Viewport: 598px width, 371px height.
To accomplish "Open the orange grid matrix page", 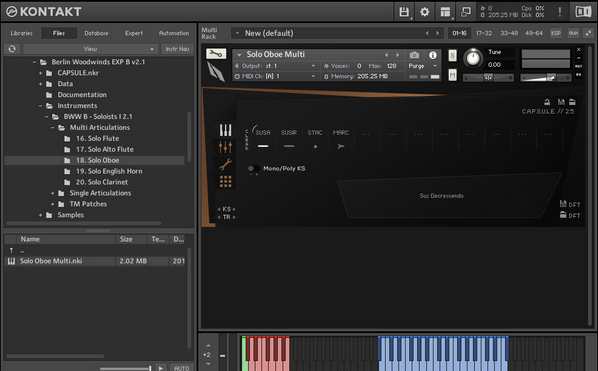I will pyautogui.click(x=225, y=181).
